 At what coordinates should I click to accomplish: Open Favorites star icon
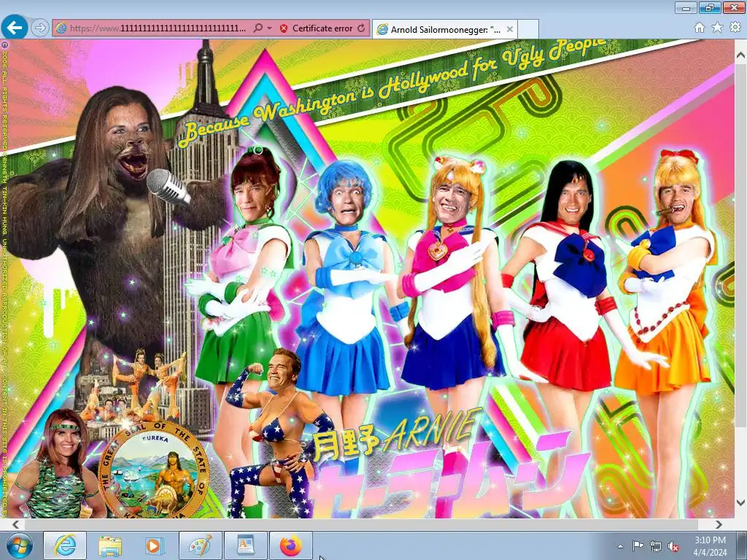[x=717, y=28]
